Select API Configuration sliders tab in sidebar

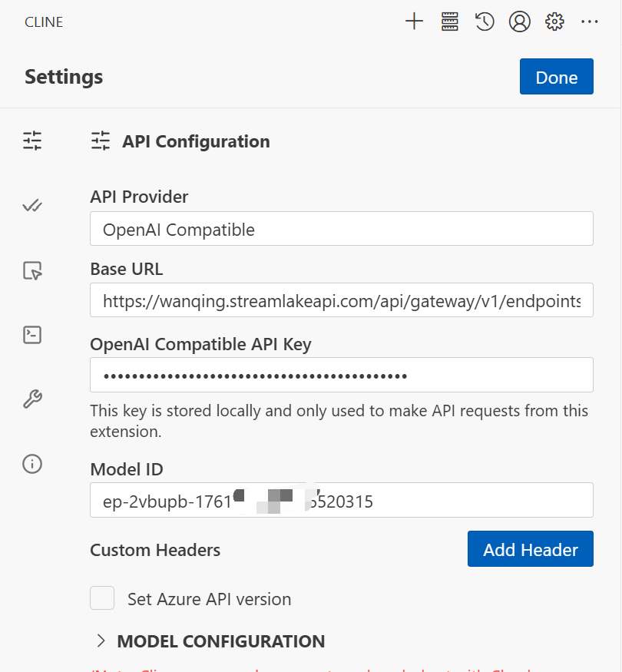[x=32, y=141]
